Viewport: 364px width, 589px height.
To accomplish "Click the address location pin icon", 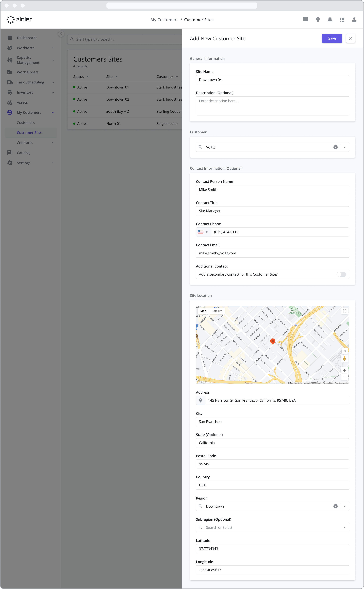I will click(x=201, y=400).
